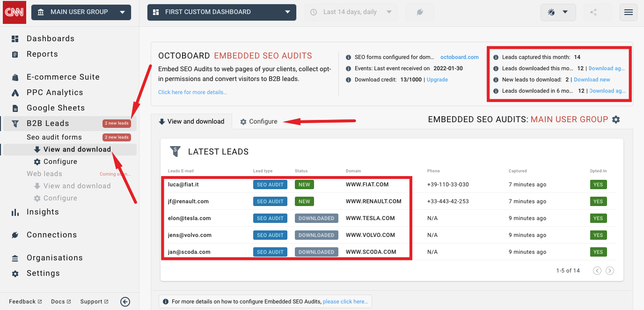Click the E-commerce Suite bag icon
This screenshot has width=644, height=310.
coord(15,77)
